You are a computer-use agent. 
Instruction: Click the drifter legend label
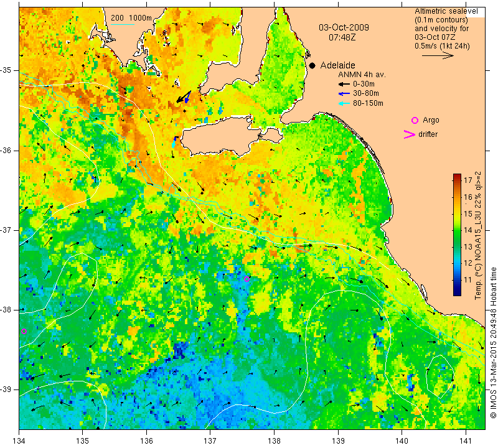[428, 134]
